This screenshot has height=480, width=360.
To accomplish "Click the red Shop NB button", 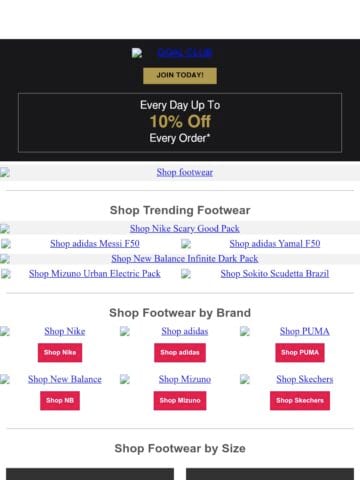I will [x=60, y=401].
